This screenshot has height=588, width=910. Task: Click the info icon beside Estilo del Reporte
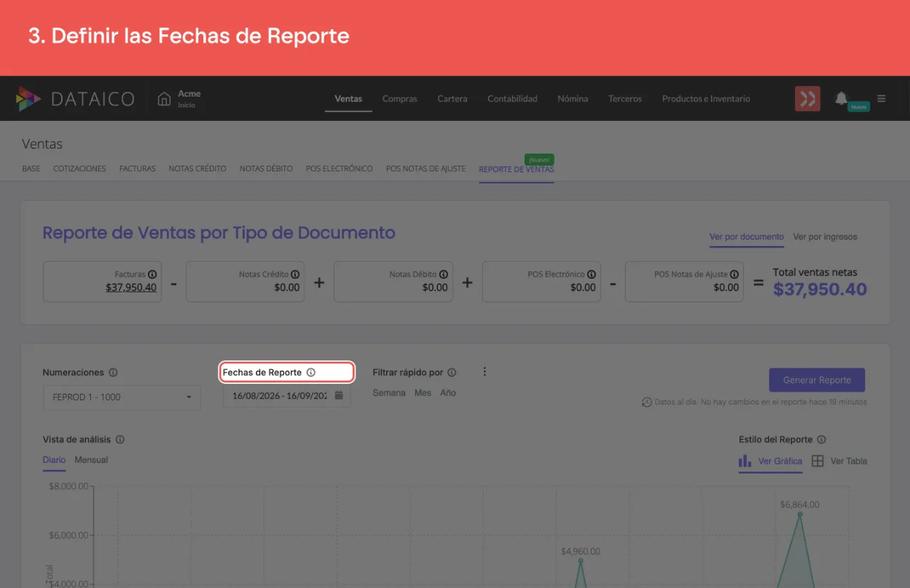(822, 440)
